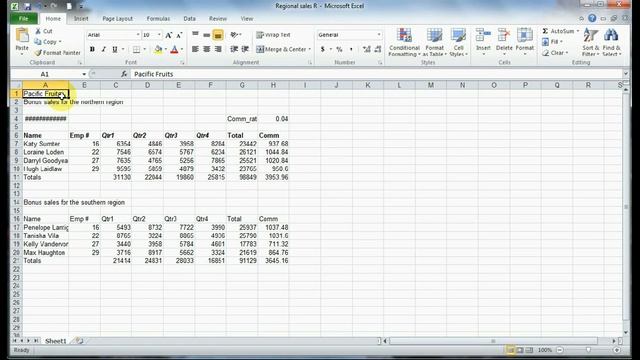
Task: Toggle Bold formatting
Action: pyautogui.click(x=92, y=49)
